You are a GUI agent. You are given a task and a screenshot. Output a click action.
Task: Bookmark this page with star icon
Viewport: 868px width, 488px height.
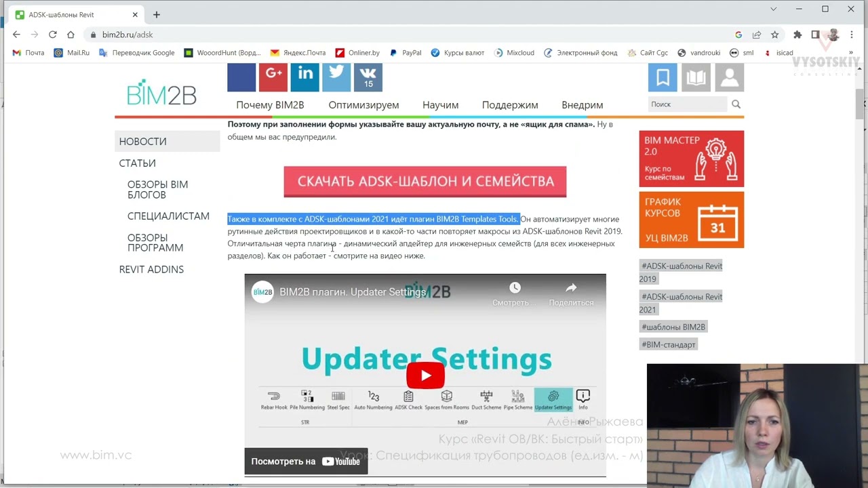coord(774,35)
